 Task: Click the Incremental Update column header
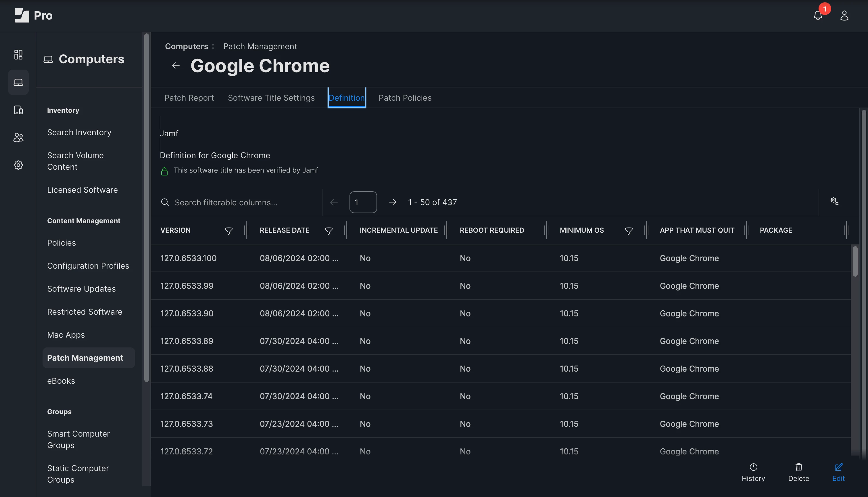point(399,230)
